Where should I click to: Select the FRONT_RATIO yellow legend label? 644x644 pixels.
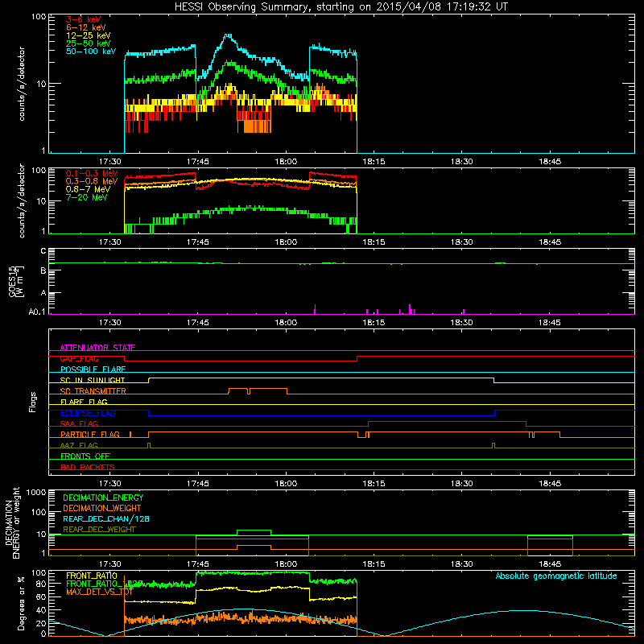[92, 576]
